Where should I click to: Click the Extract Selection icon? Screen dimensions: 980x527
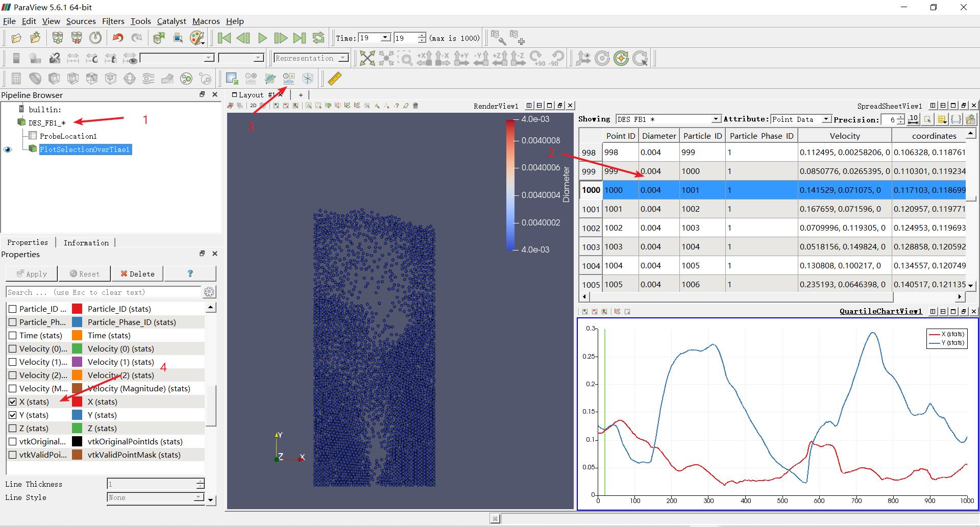pyautogui.click(x=232, y=78)
